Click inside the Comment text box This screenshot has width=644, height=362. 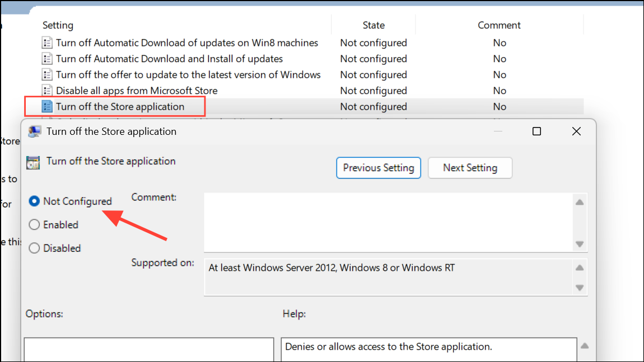tap(388, 223)
